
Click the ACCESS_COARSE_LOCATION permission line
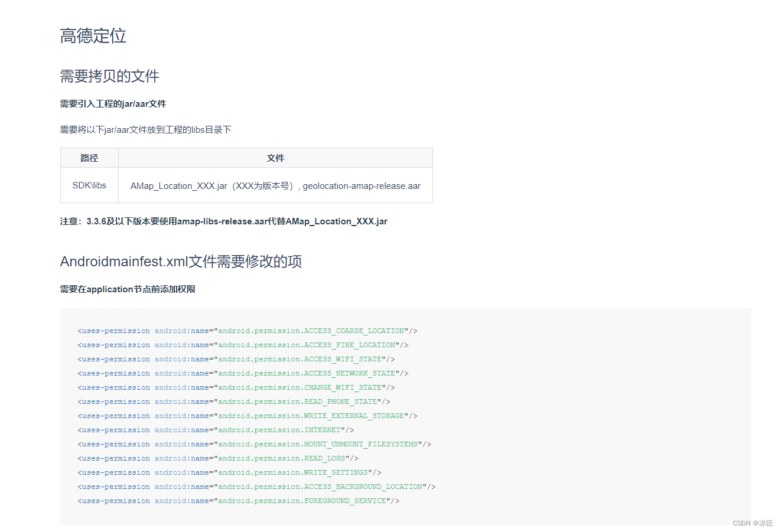point(247,331)
